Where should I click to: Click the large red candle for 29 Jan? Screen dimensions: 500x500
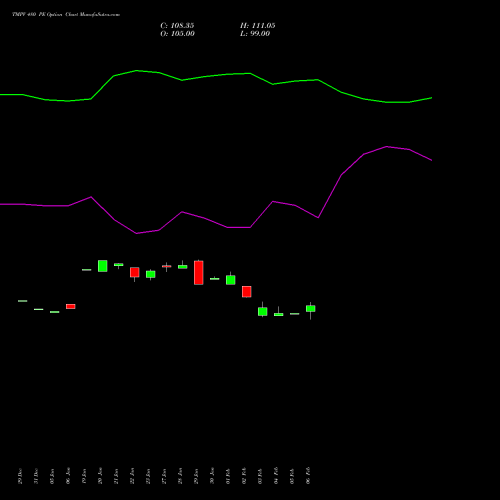coord(199,273)
